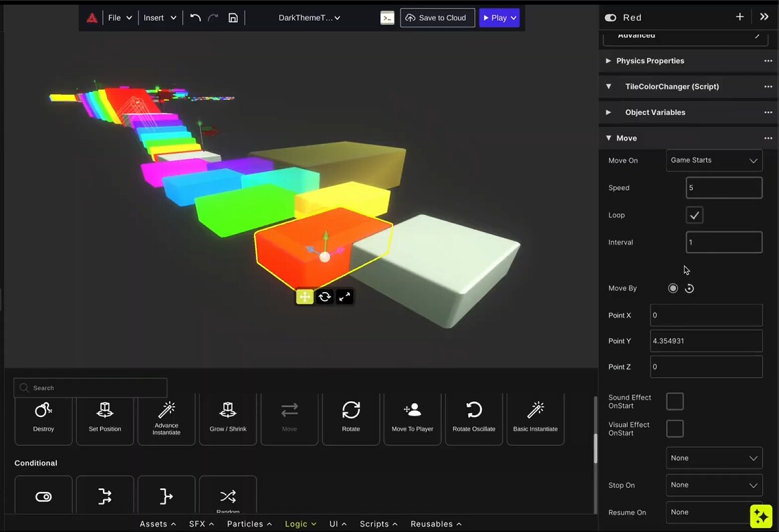Switch to the Particles tab
The height and width of the screenshot is (532, 779).
coord(249,524)
